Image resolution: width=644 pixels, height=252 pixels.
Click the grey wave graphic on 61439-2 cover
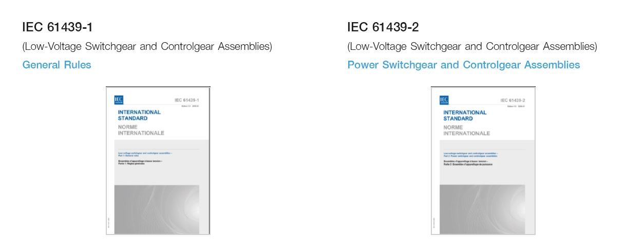point(482,208)
